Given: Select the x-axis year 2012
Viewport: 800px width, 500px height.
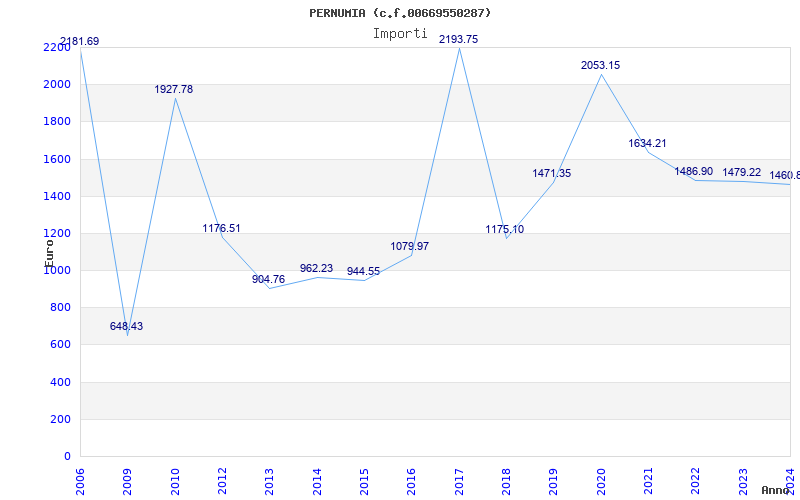Looking at the screenshot, I should click(x=222, y=482).
